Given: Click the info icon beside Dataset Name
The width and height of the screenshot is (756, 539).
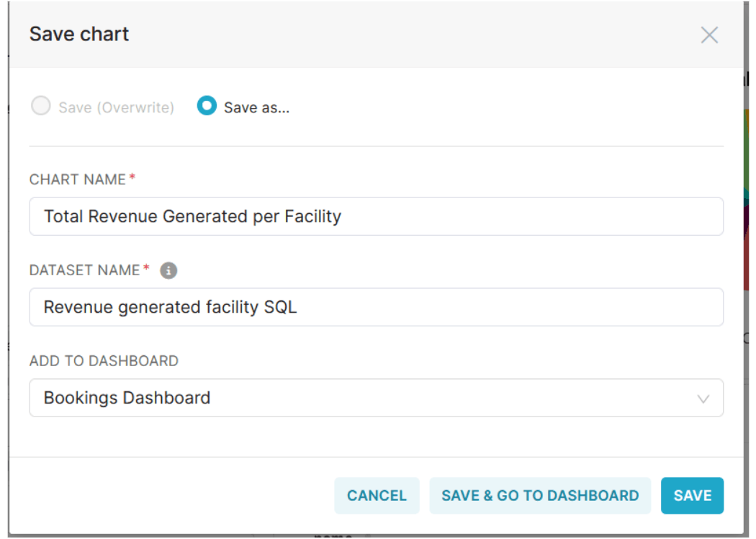Looking at the screenshot, I should point(168,270).
